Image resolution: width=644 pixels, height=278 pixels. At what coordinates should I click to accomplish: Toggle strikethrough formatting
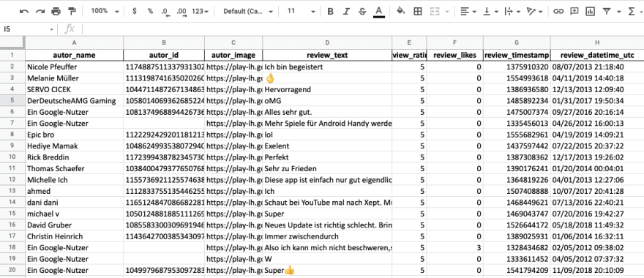point(362,12)
